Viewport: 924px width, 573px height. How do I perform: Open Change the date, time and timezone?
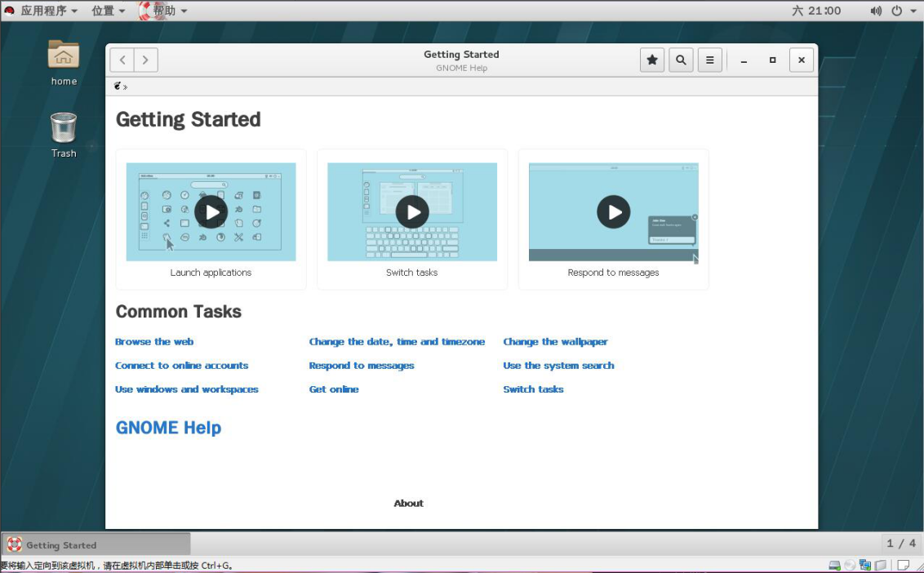pyautogui.click(x=398, y=342)
